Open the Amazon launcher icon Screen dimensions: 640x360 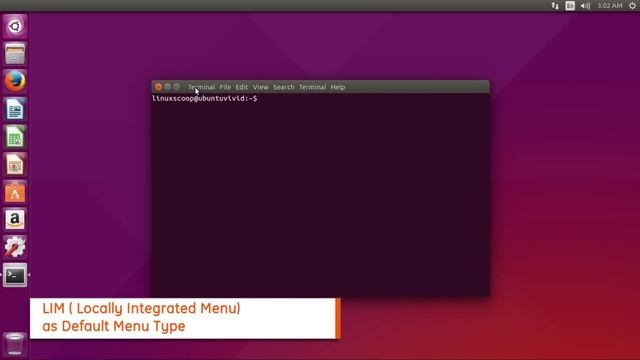point(15,220)
